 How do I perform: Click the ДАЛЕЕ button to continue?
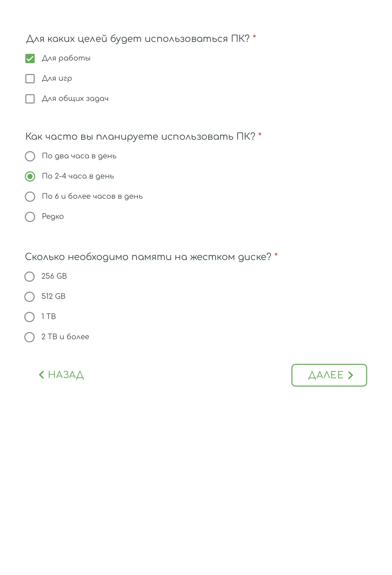(329, 375)
